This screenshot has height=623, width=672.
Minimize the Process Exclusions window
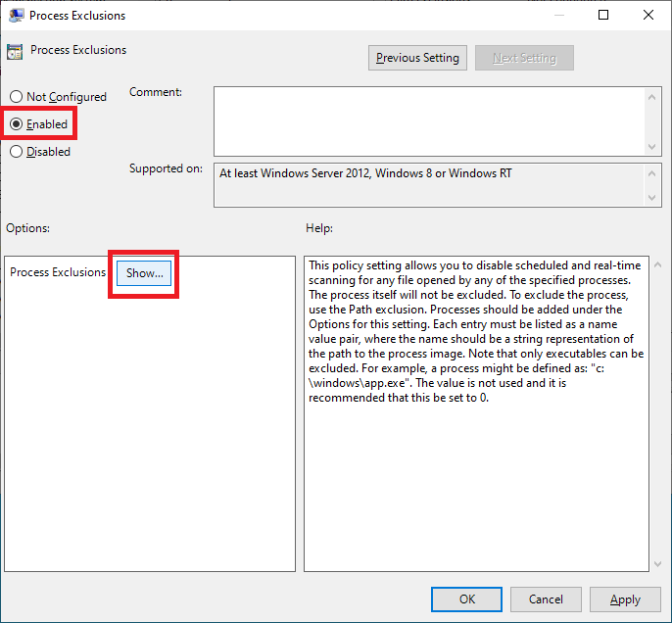[558, 16]
